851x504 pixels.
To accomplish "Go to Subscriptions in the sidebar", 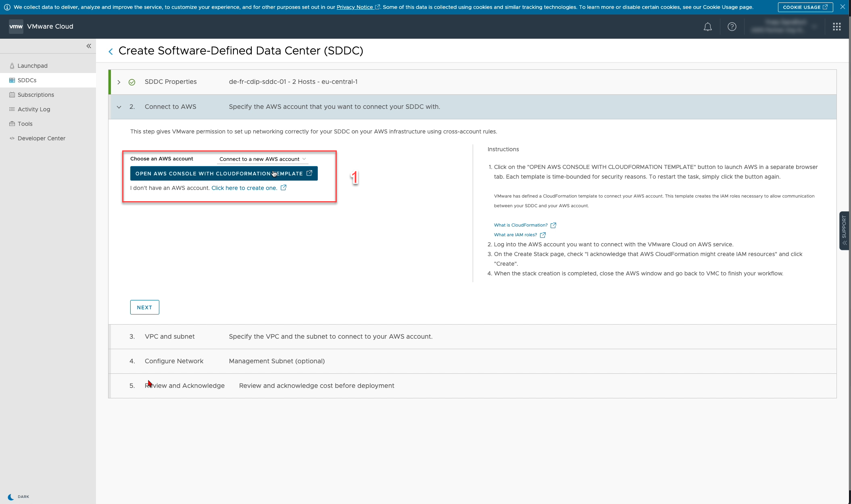I will point(48,95).
